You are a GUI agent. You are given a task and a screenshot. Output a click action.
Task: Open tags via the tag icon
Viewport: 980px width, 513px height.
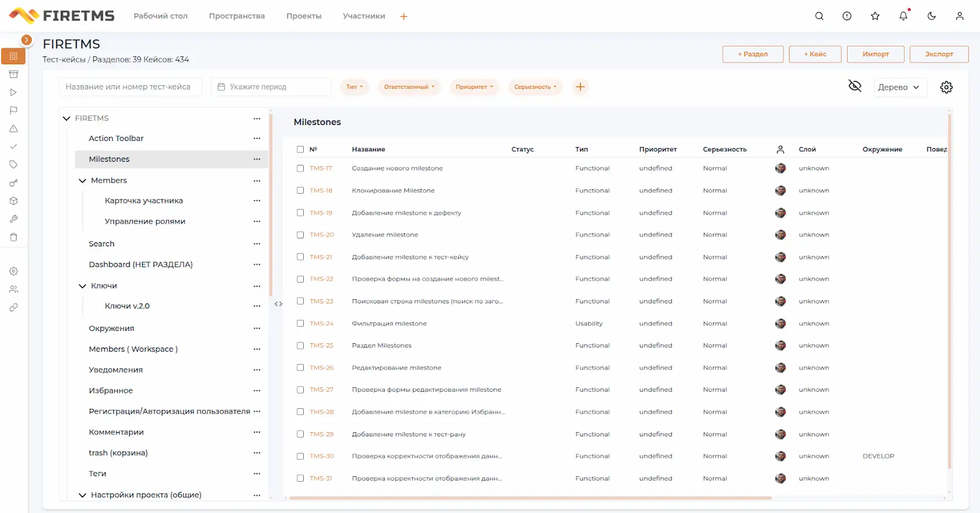click(13, 164)
